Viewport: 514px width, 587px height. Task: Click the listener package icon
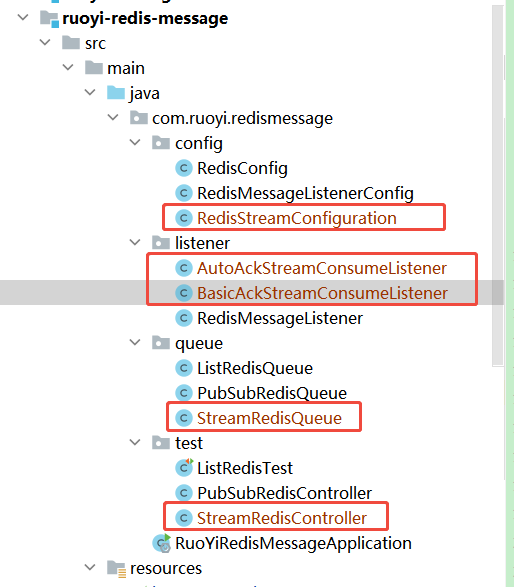click(161, 243)
